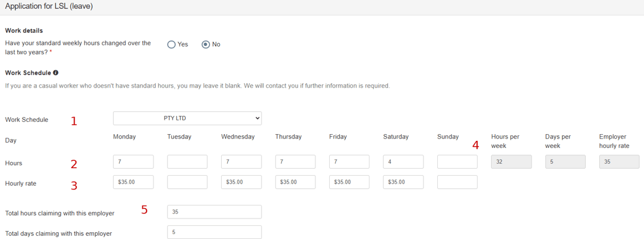Click the Wednesday hours field
The width and height of the screenshot is (644, 239).
(242, 162)
